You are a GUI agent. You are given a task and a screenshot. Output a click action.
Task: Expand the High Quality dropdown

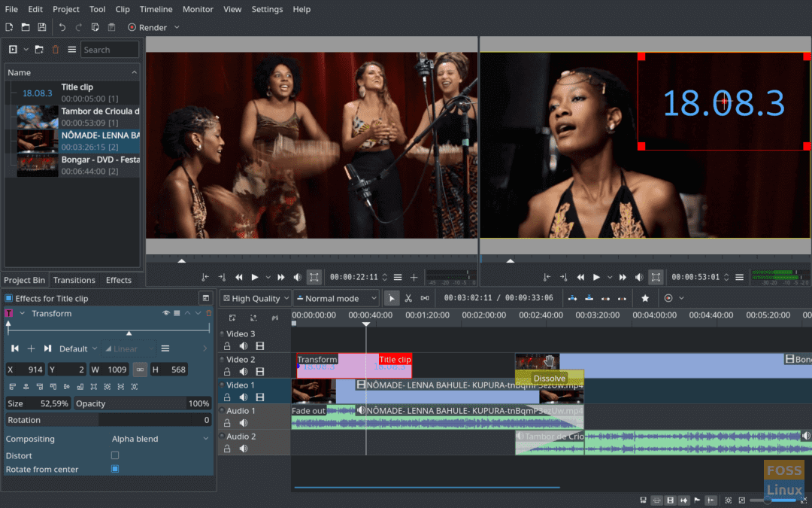coord(256,298)
